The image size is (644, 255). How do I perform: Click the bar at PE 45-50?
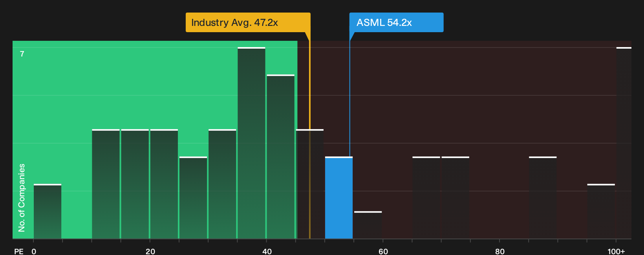(310, 184)
